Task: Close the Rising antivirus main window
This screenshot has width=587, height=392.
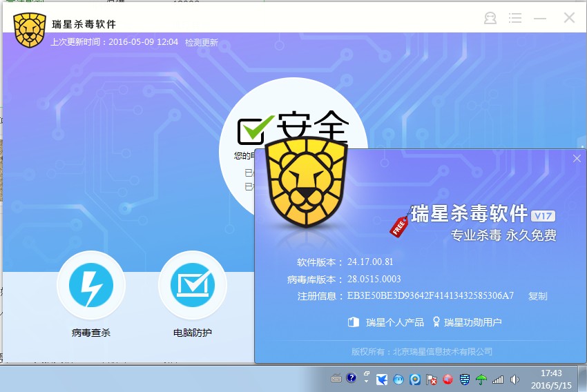Action: [570, 17]
